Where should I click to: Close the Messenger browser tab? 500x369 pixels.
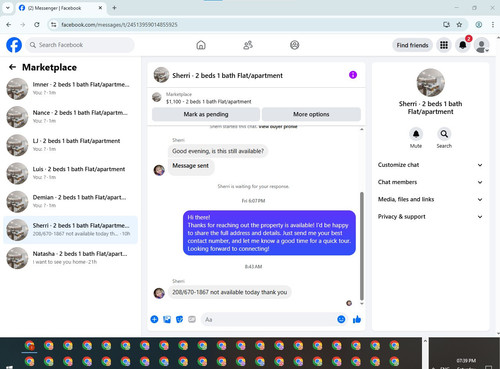click(x=100, y=8)
